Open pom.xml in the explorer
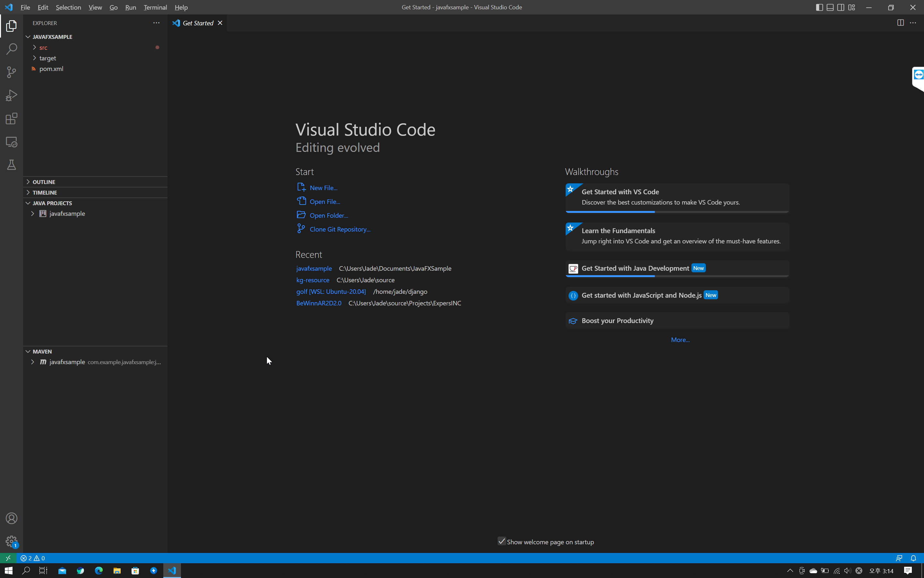This screenshot has width=924, height=578. [51, 69]
